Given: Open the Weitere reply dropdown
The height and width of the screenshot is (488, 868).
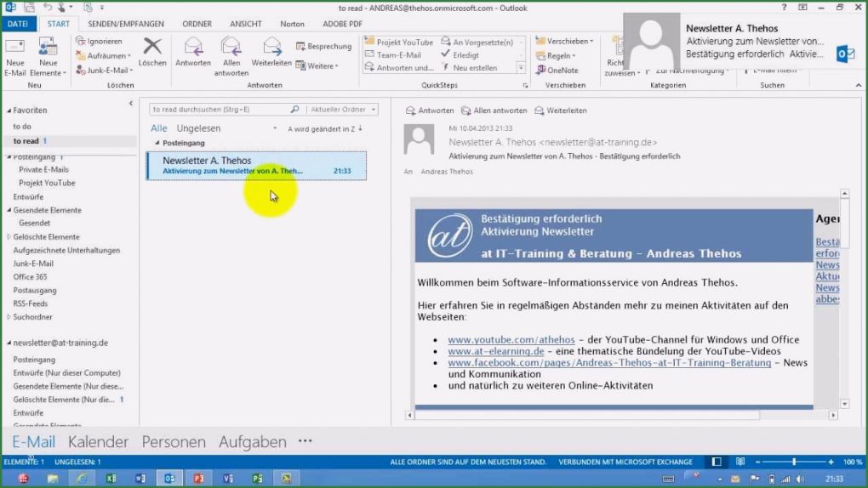Looking at the screenshot, I should pos(317,65).
